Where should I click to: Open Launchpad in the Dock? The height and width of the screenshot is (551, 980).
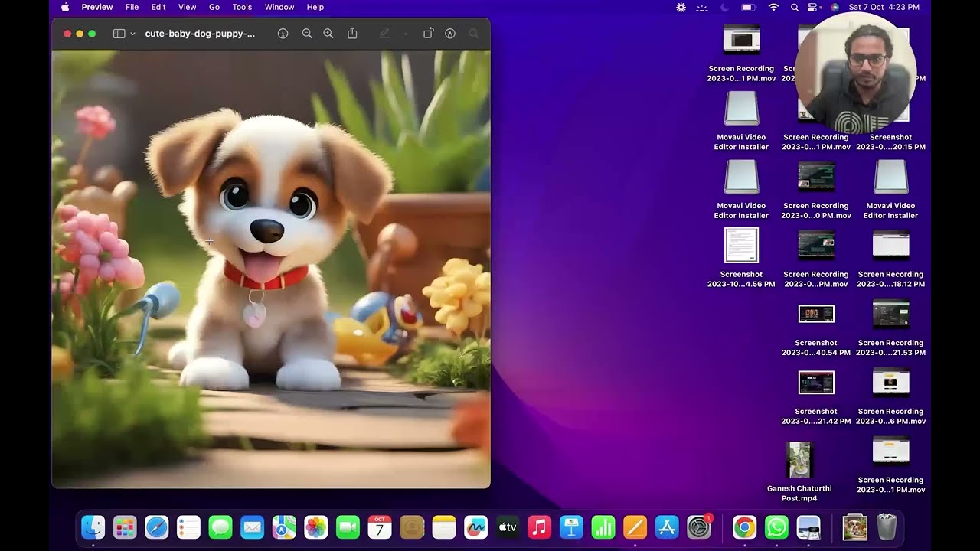125,527
